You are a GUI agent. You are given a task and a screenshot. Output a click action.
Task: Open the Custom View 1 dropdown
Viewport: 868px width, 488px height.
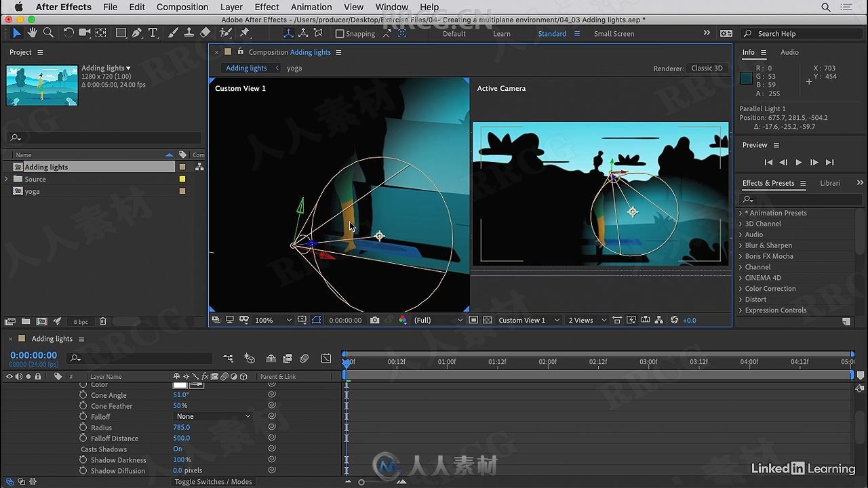pyautogui.click(x=529, y=320)
